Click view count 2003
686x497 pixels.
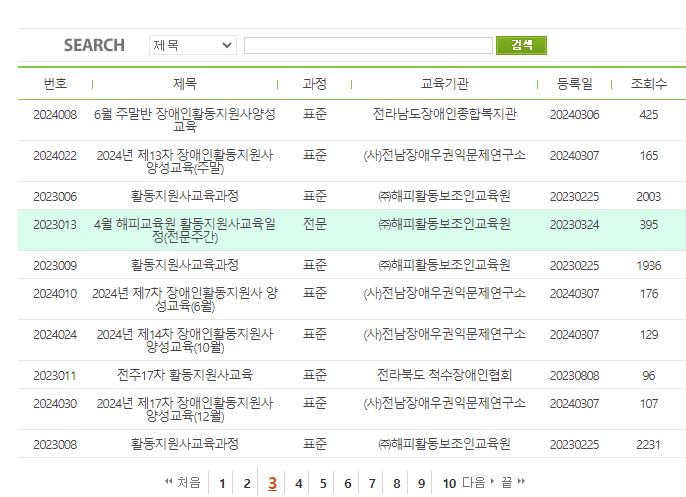648,196
